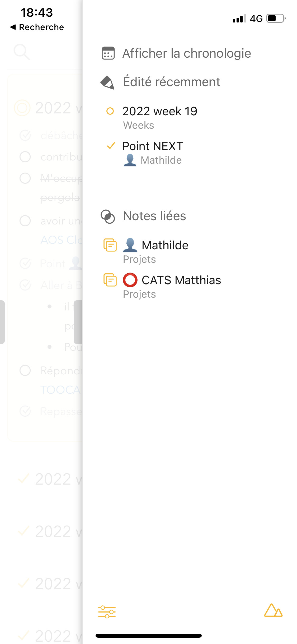Tap note icon beside Mathilde linked note
The image size is (297, 644).
(x=110, y=245)
